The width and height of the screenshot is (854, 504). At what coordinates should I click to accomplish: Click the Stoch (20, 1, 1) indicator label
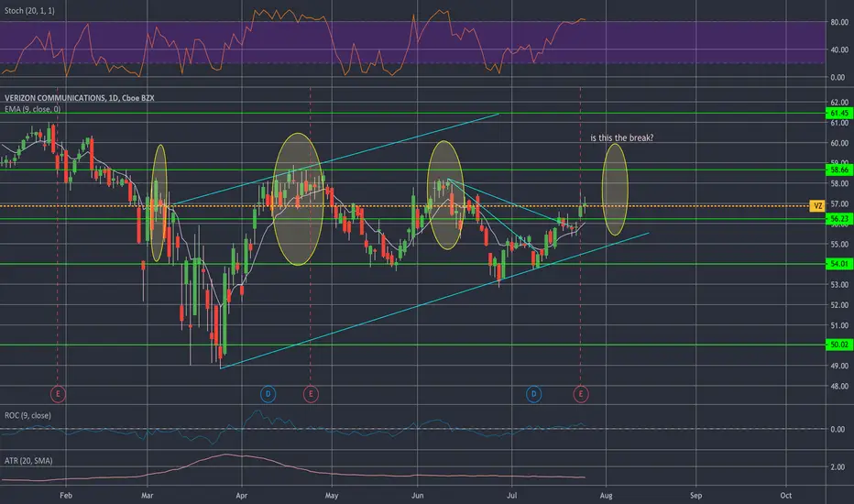(x=29, y=11)
